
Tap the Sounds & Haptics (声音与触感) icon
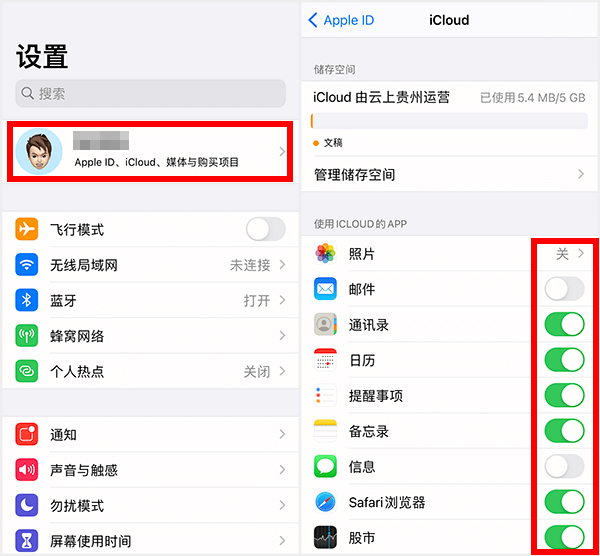(26, 470)
